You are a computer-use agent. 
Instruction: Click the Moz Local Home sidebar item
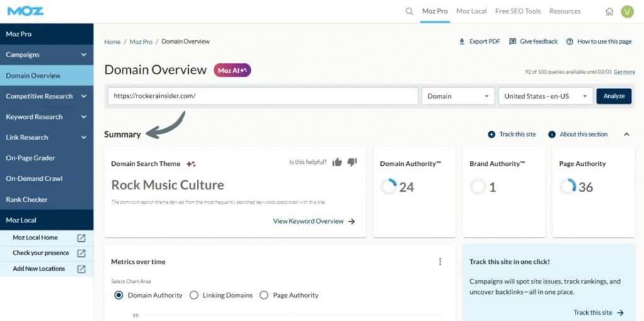pos(47,237)
